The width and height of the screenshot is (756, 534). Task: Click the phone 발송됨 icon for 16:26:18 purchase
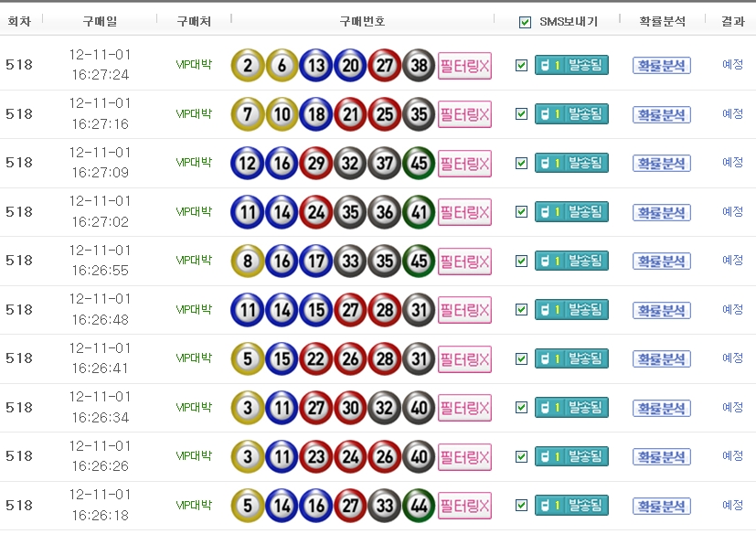point(571,505)
